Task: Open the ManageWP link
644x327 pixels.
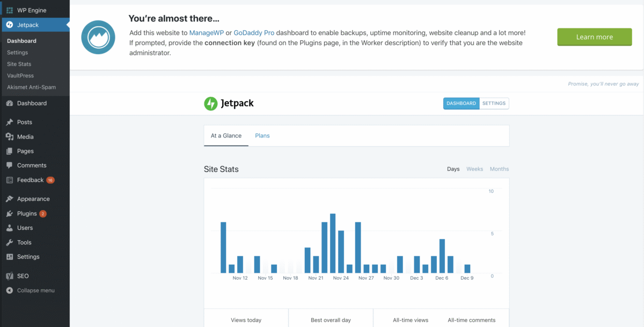Action: tap(206, 33)
